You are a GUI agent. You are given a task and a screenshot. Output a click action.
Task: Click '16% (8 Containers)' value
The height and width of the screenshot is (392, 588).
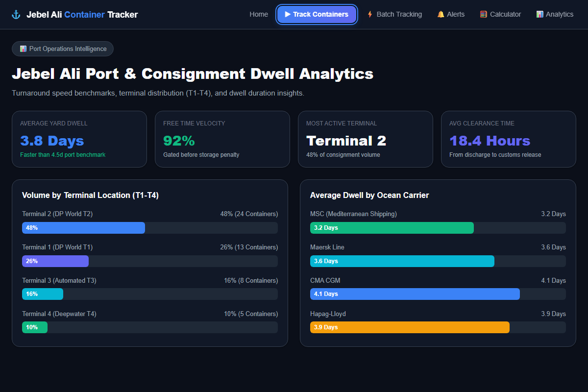pos(251,281)
